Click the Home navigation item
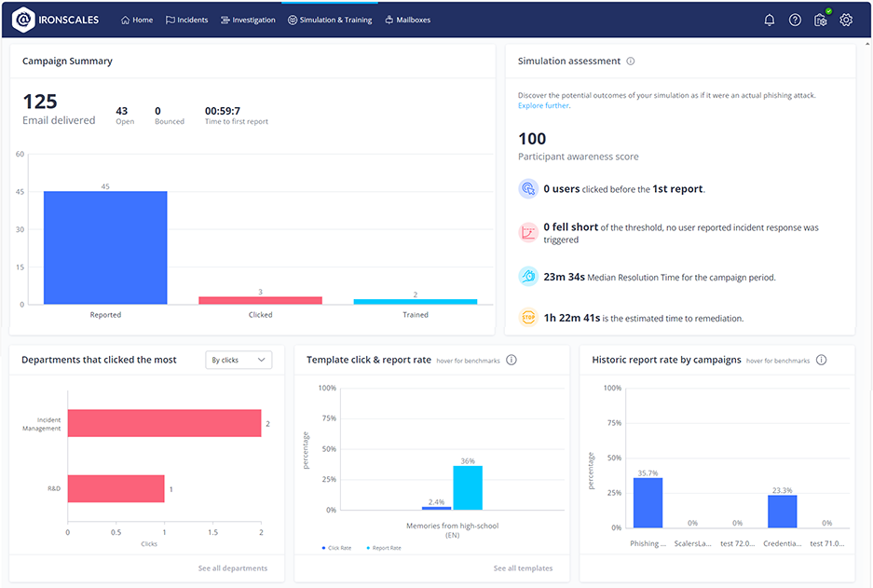This screenshot has height=588, width=873. 136,19
